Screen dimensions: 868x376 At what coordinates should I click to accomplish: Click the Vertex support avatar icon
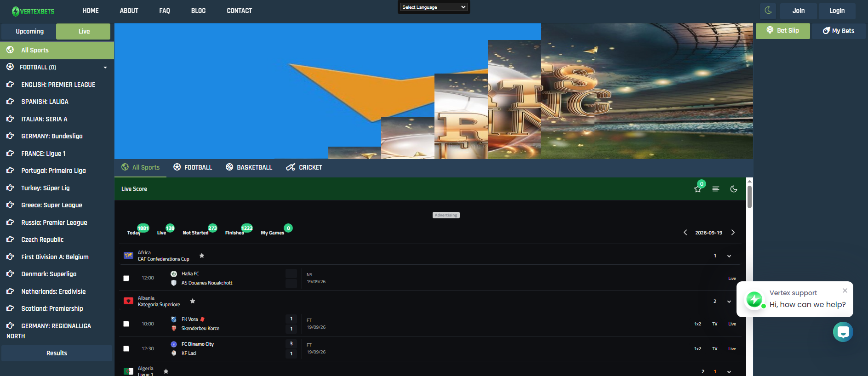pos(754,300)
